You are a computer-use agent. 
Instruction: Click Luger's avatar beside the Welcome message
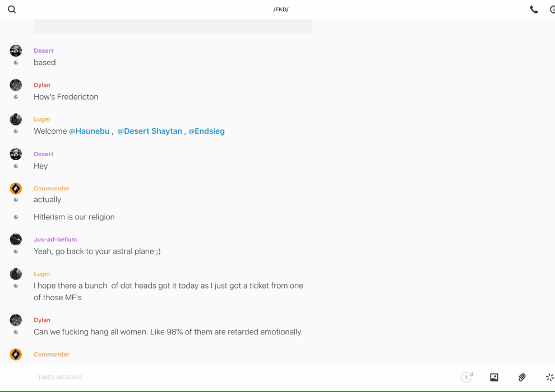point(16,119)
